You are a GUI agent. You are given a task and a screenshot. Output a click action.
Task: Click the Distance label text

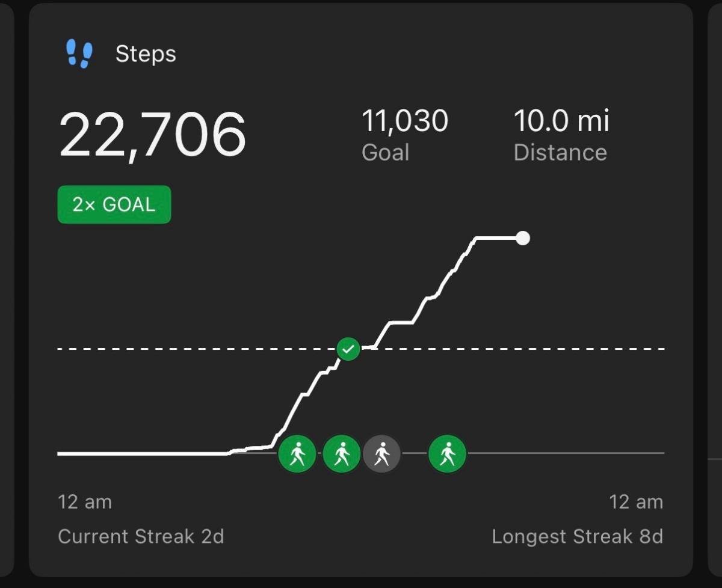(x=560, y=153)
